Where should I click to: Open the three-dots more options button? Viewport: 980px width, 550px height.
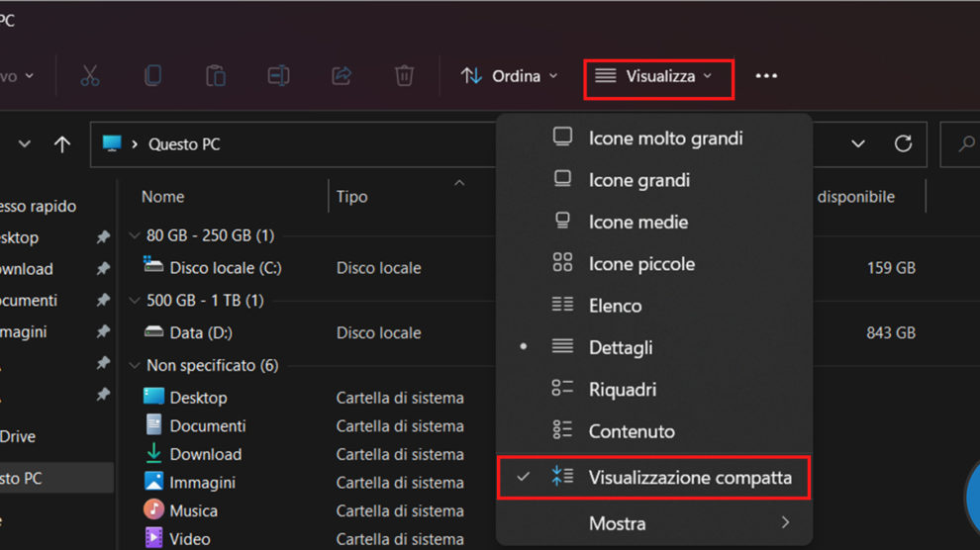coord(766,76)
